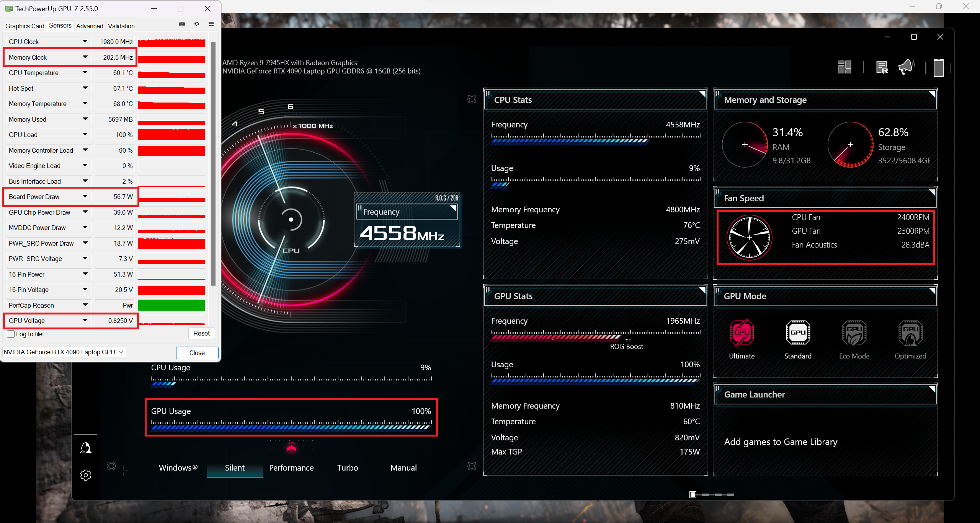The image size is (980, 523).
Task: Open the news list icon in top bar
Action: pyautogui.click(x=882, y=67)
